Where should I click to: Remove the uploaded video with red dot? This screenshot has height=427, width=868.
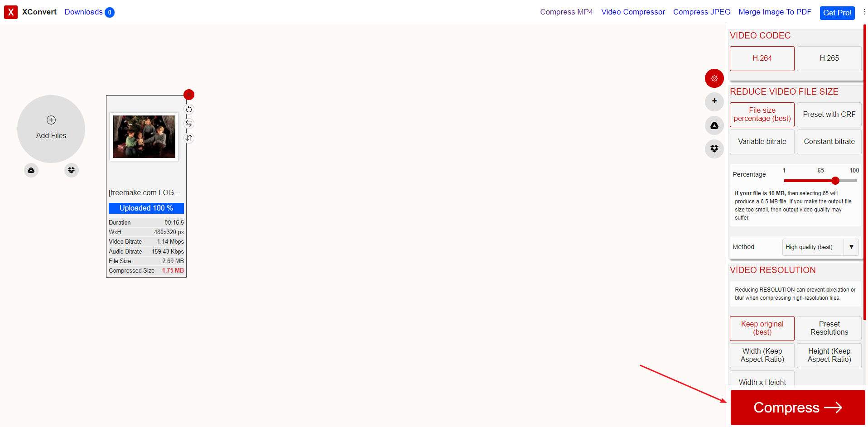click(189, 95)
